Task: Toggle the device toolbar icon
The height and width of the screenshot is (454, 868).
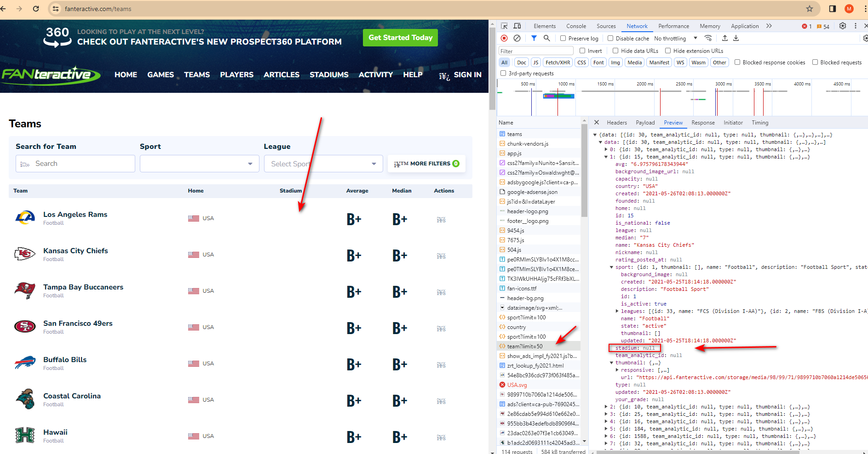Action: (517, 26)
